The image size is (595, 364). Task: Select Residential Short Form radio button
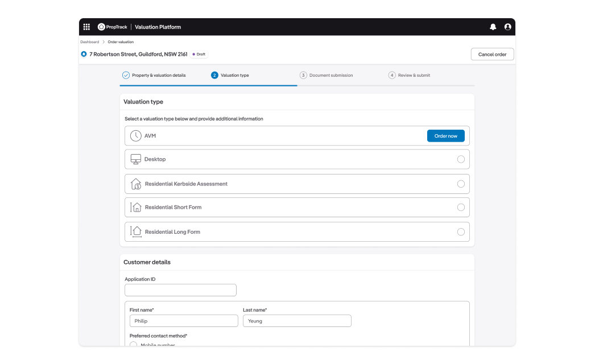click(461, 207)
